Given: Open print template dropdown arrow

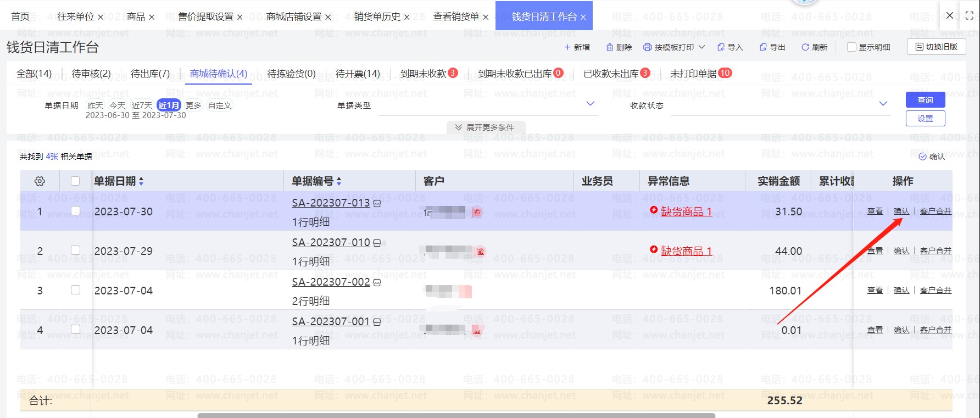Looking at the screenshot, I should [701, 47].
